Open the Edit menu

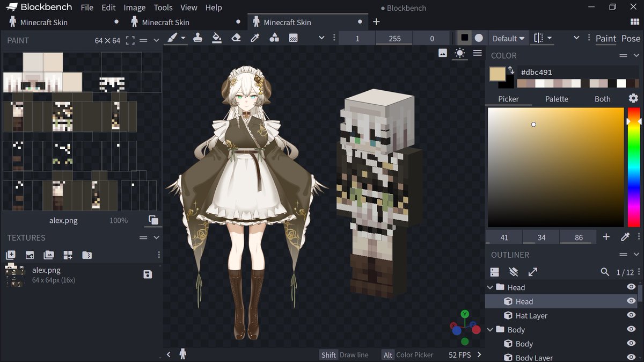tap(108, 8)
